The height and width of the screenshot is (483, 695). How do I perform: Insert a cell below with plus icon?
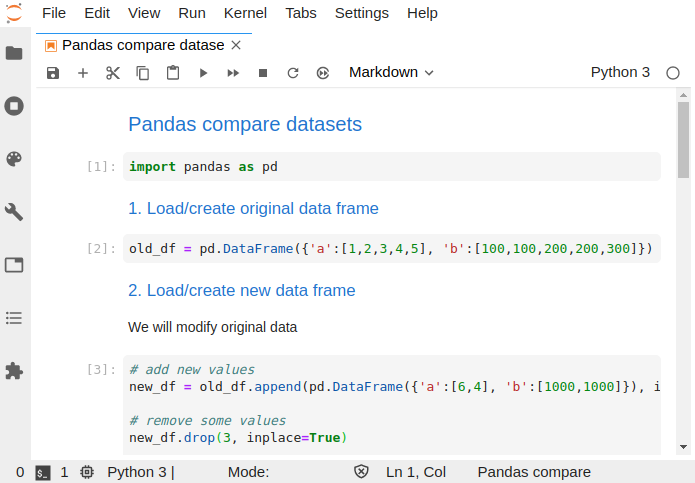[83, 73]
